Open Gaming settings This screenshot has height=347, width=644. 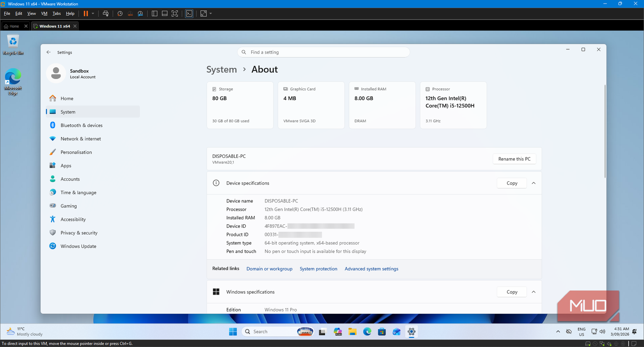tap(93, 206)
